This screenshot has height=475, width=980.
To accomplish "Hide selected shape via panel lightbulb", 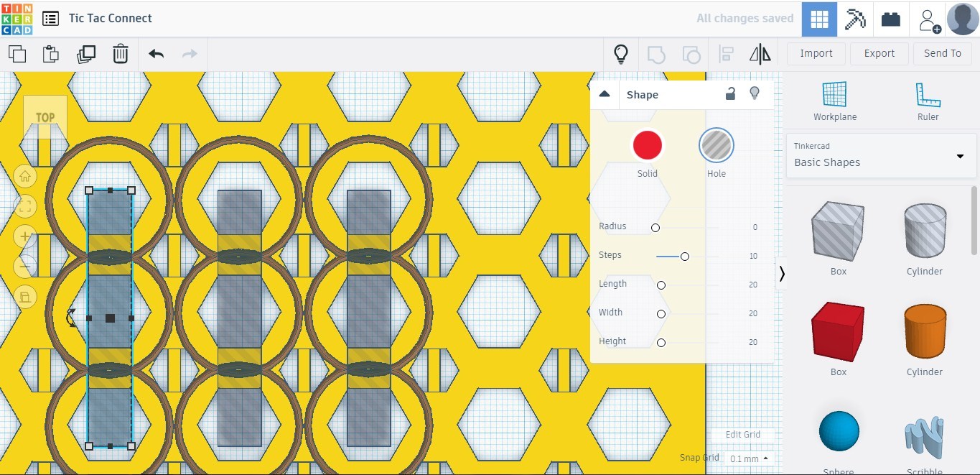I will pyautogui.click(x=755, y=93).
